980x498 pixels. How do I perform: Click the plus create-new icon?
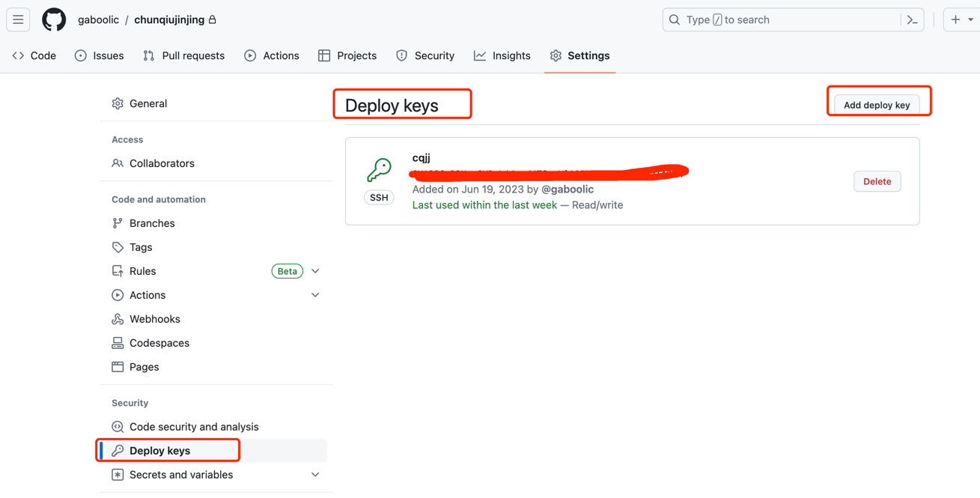click(x=955, y=20)
